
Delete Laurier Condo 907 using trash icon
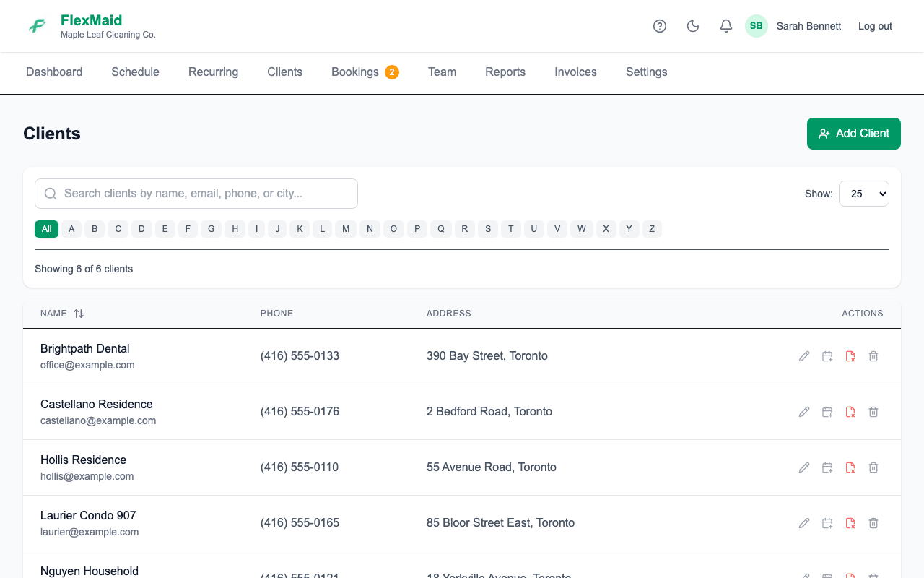tap(873, 523)
